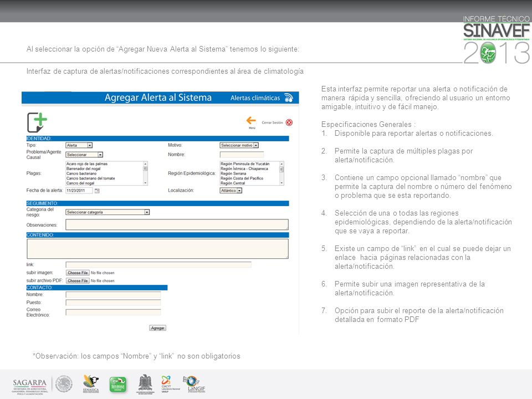Click the Cerrar Sesión link text

click(x=272, y=122)
